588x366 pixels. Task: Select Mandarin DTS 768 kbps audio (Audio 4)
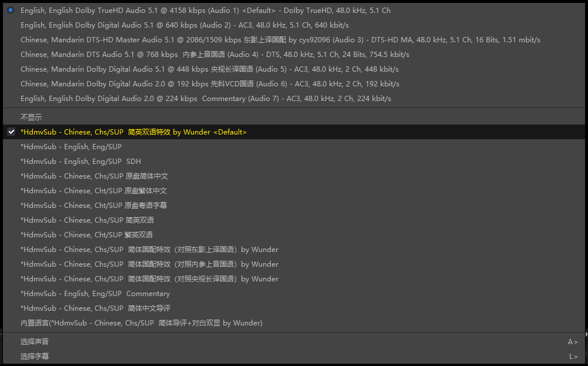214,55
